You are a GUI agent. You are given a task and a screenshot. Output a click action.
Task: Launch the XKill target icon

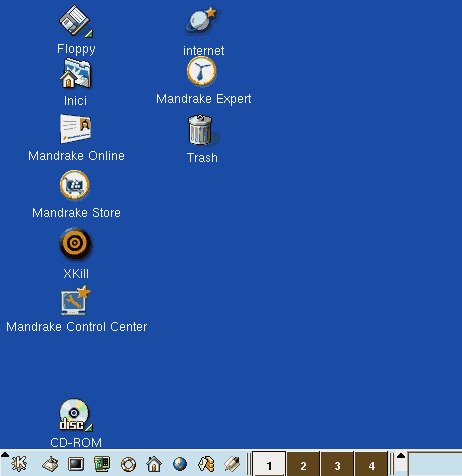(75, 244)
